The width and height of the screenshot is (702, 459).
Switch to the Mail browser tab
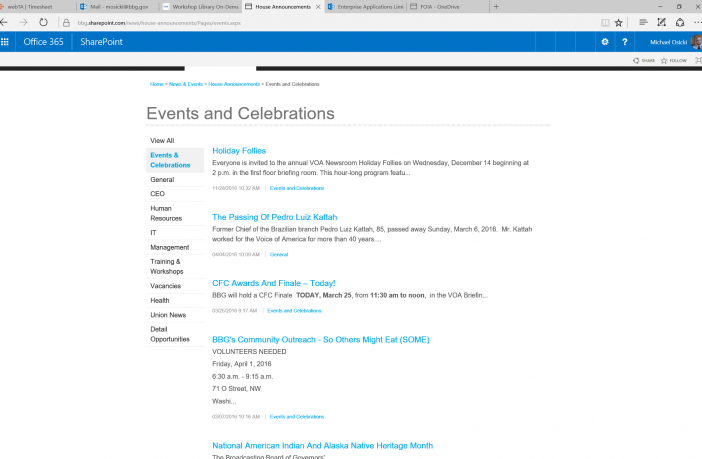click(119, 7)
